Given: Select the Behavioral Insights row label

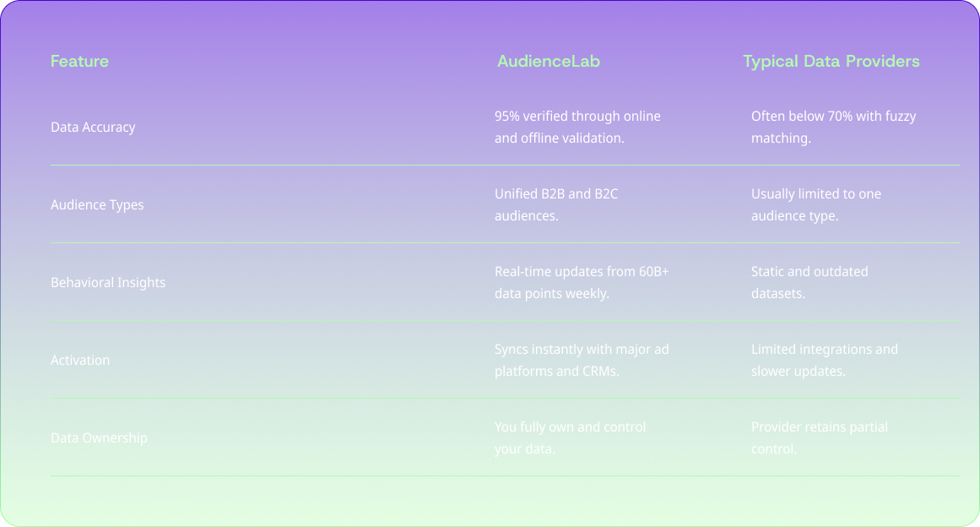Looking at the screenshot, I should [x=108, y=282].
